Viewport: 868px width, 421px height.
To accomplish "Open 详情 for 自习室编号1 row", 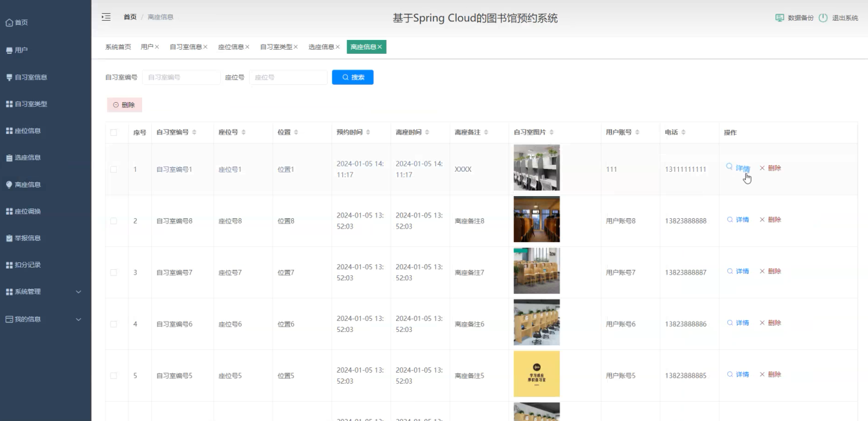I will coord(738,168).
